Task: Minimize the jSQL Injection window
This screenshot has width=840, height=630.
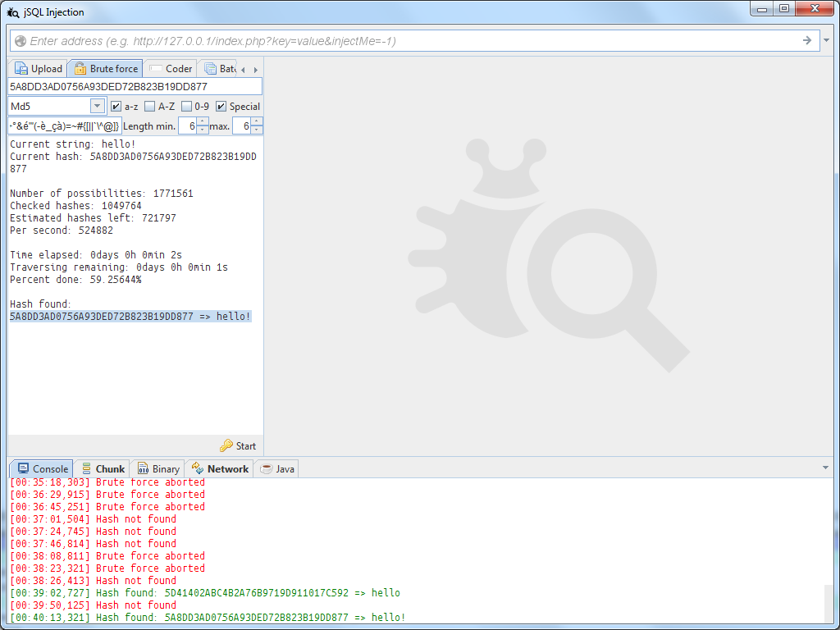Action: (x=762, y=8)
